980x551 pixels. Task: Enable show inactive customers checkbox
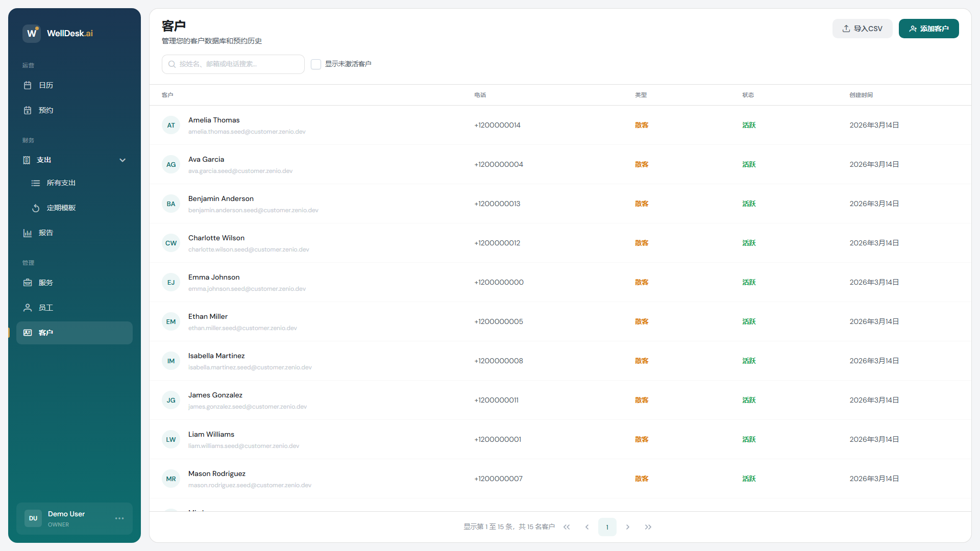316,64
